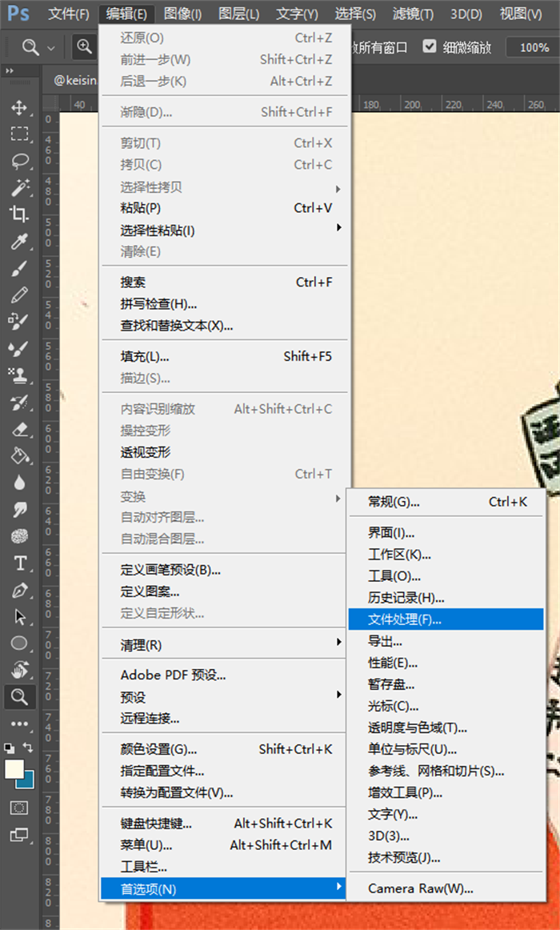Screen dimensions: 560x930
Task: Select the Lasso tool
Action: [19, 160]
